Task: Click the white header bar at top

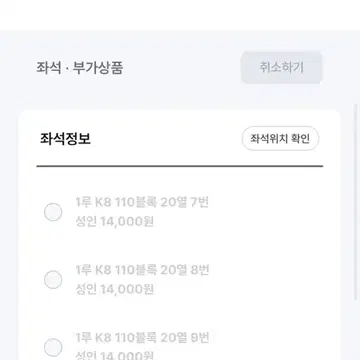Action: [x=180, y=15]
